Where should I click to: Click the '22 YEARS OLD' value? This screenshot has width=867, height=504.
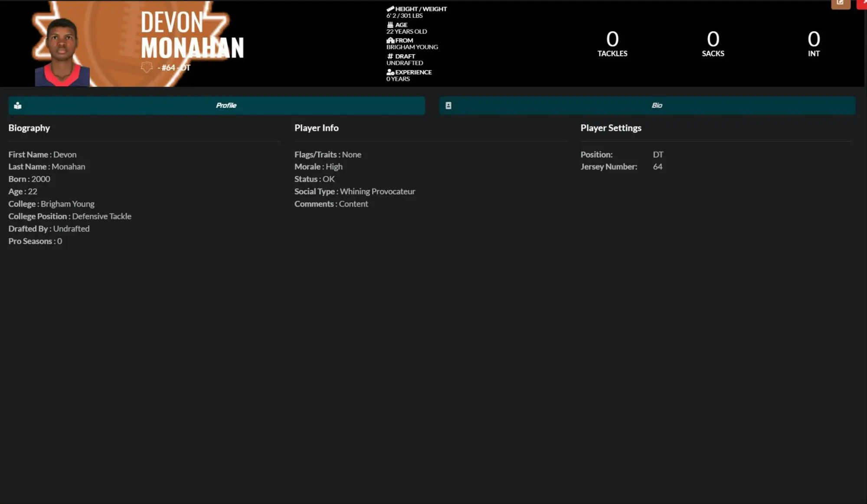(x=406, y=32)
